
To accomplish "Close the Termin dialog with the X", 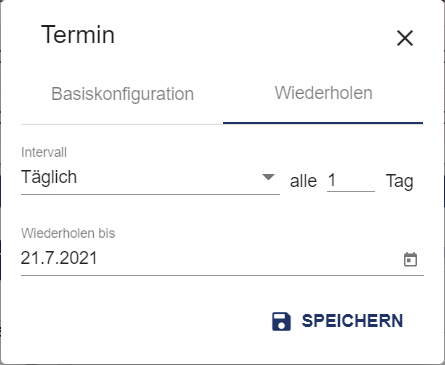I will 405,38.
